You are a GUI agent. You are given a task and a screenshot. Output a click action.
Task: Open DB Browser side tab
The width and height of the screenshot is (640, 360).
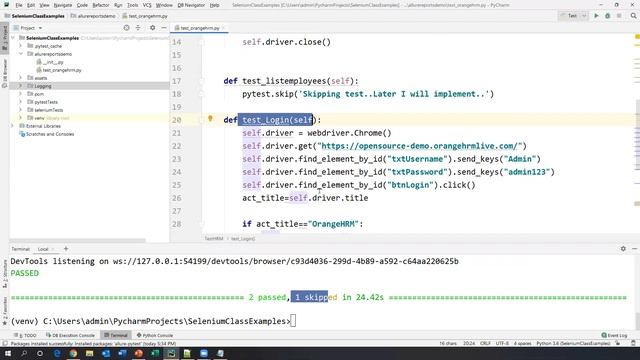tap(4, 73)
